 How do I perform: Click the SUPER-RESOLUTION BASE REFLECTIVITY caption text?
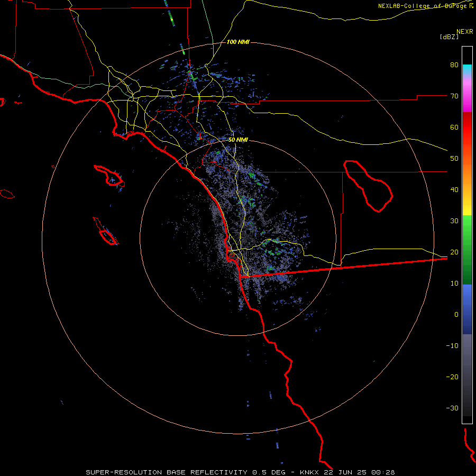167,472
